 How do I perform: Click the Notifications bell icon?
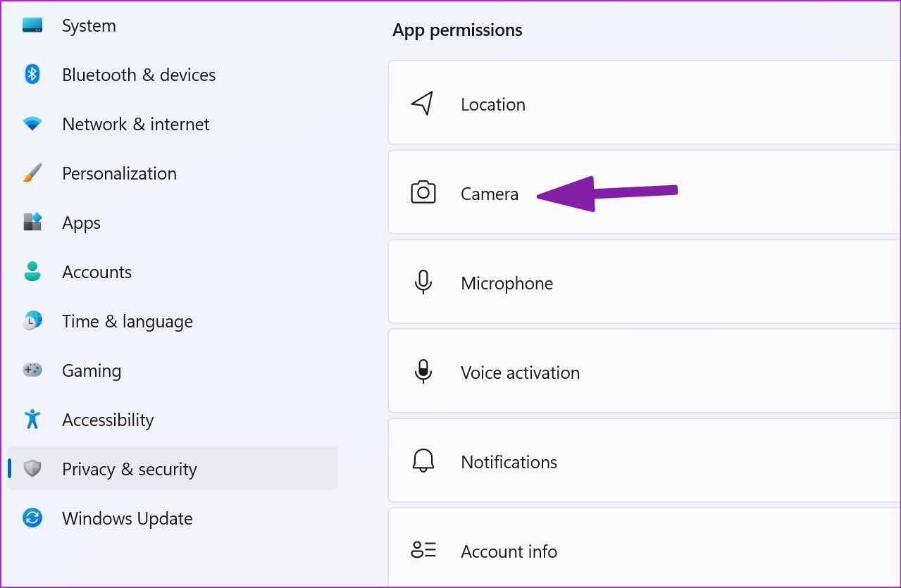[423, 461]
